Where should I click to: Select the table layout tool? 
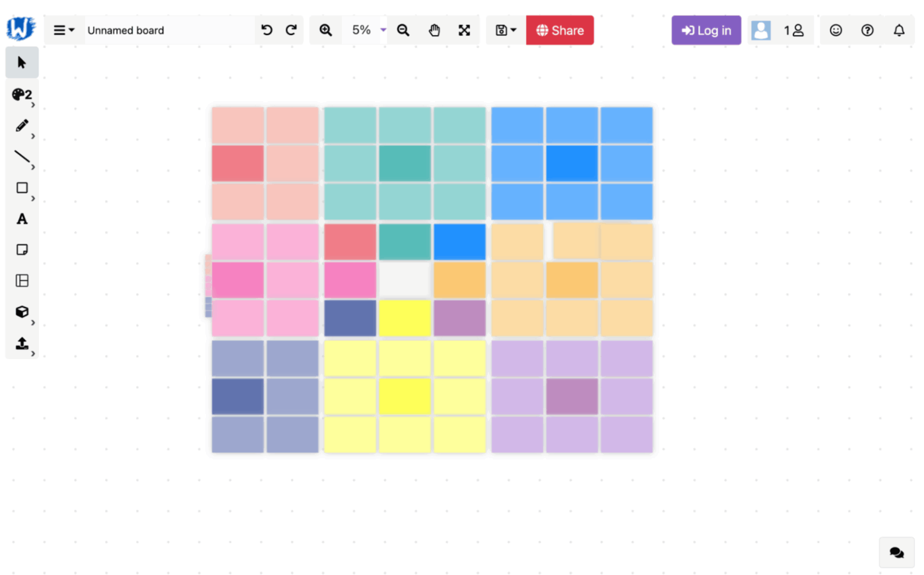[22, 281]
